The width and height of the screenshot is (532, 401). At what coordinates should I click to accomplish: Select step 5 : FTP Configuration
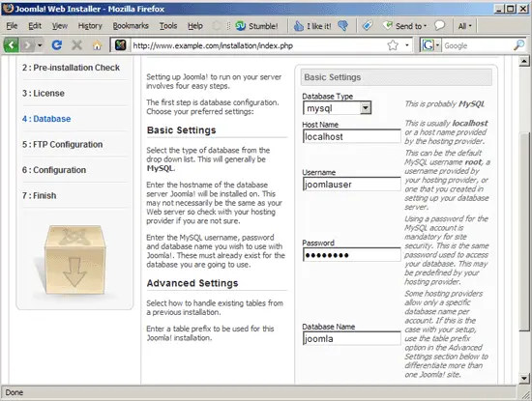[63, 144]
